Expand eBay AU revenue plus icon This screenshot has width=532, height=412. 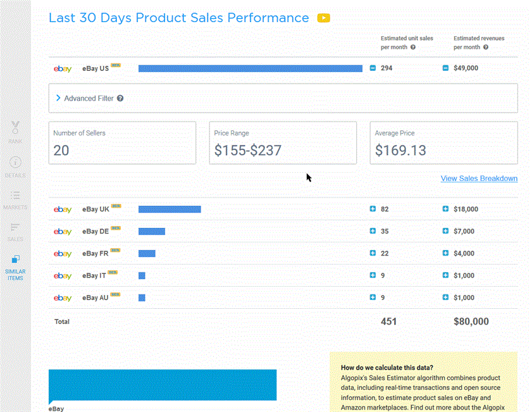(445, 297)
